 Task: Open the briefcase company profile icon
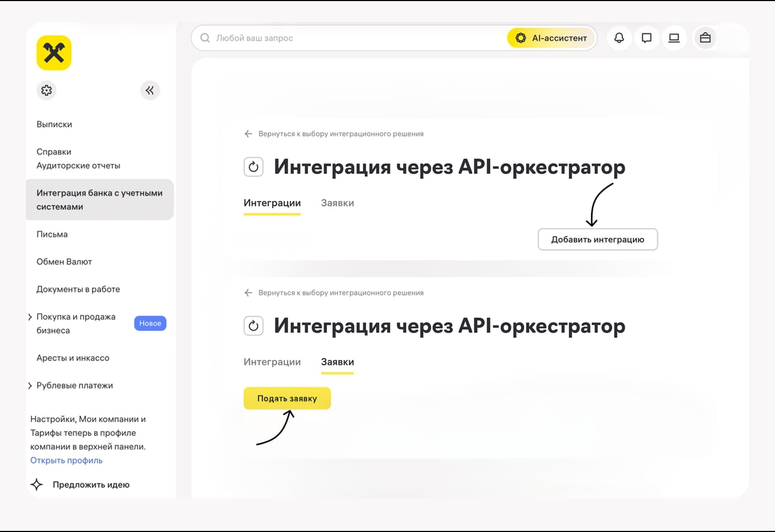[705, 38]
